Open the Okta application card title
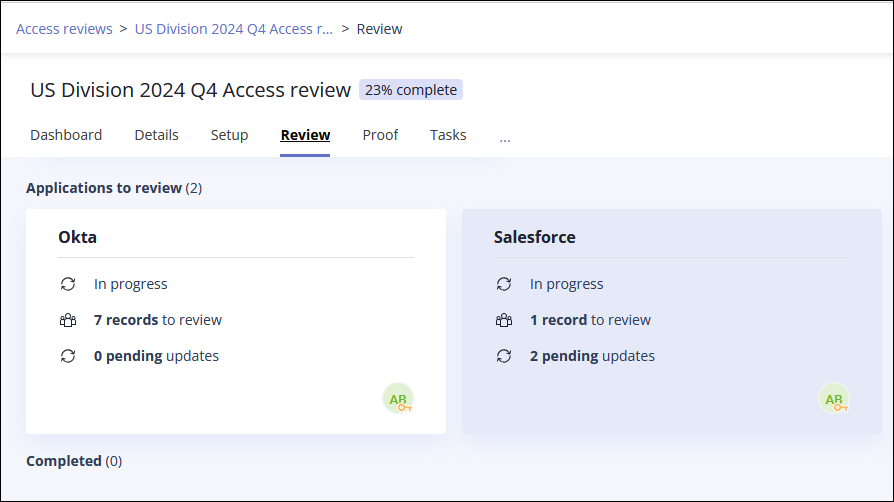 pyautogui.click(x=78, y=237)
